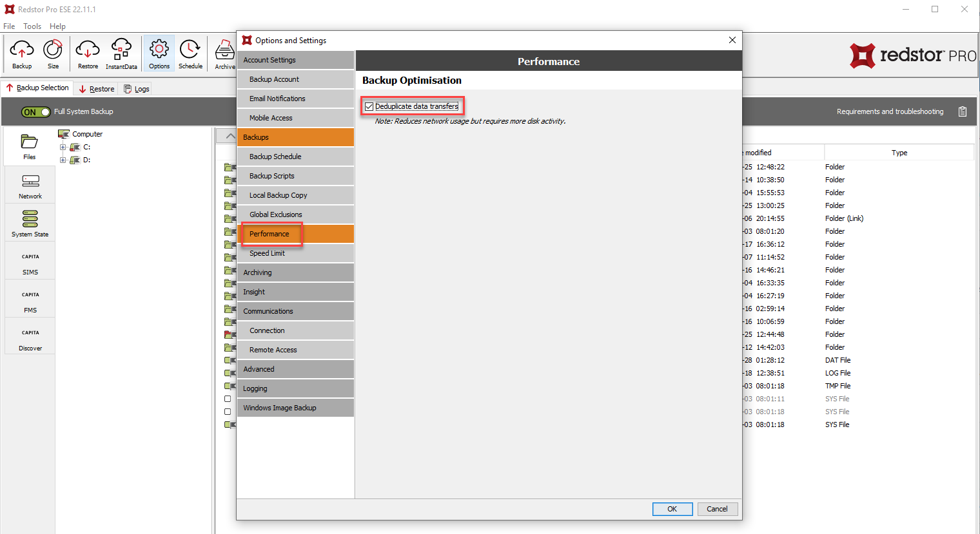Screen dimensions: 980x534
Task: Expand the D: drive node
Action: point(63,160)
